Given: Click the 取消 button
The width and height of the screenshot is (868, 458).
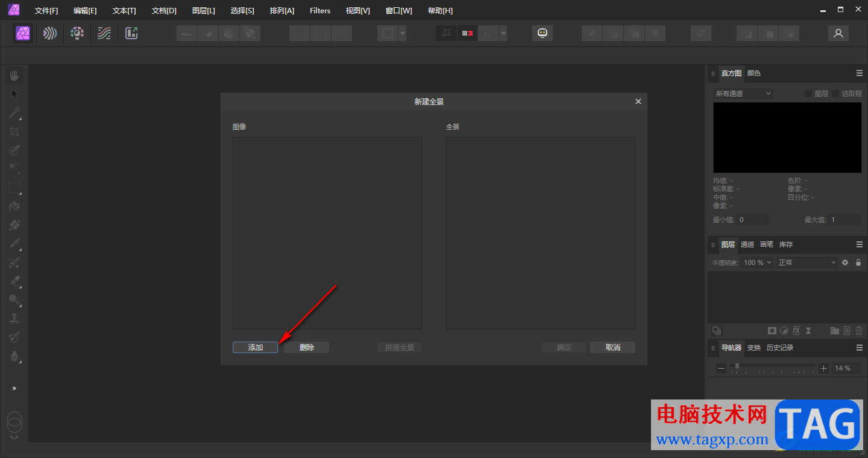Looking at the screenshot, I should 613,348.
